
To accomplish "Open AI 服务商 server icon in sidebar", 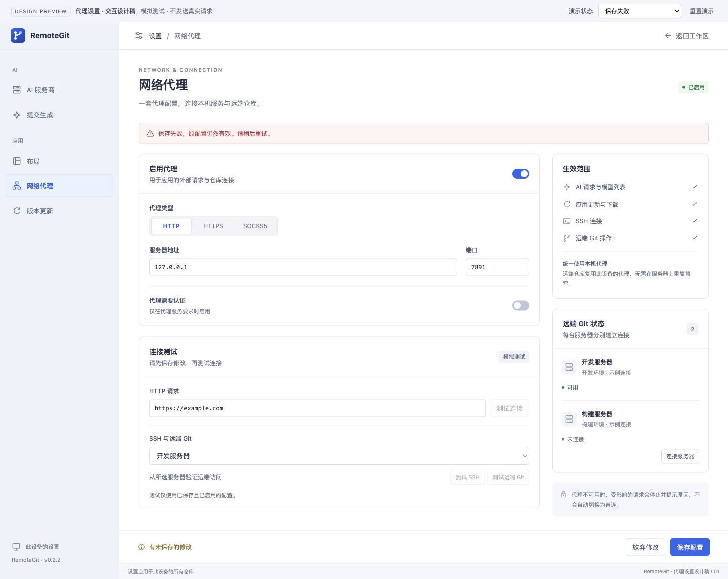I will [17, 90].
